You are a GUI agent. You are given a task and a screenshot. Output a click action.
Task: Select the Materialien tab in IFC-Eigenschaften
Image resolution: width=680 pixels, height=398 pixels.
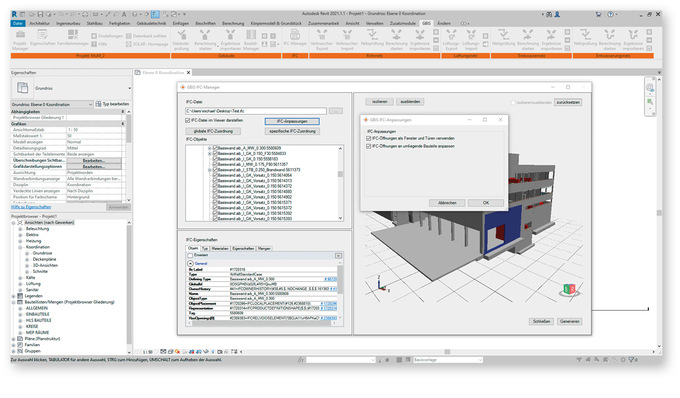coord(220,248)
